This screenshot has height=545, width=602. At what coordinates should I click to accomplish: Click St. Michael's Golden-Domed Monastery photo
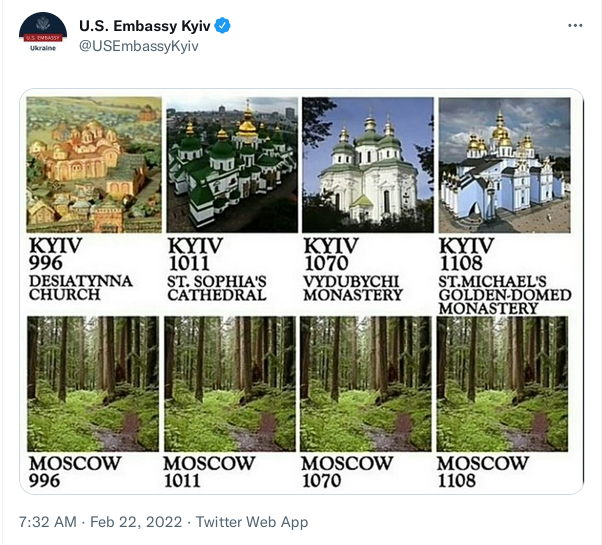[x=503, y=165]
